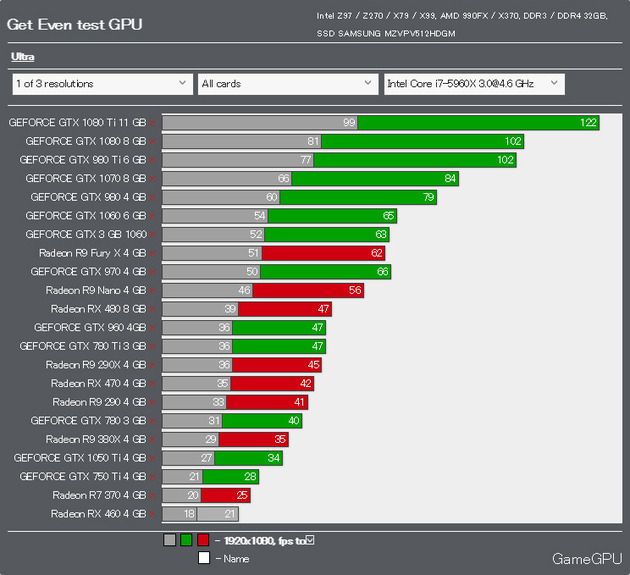Click the GTX 1080 Ti green bar showing 122
Screen dimensions: 630x575
pos(478,123)
